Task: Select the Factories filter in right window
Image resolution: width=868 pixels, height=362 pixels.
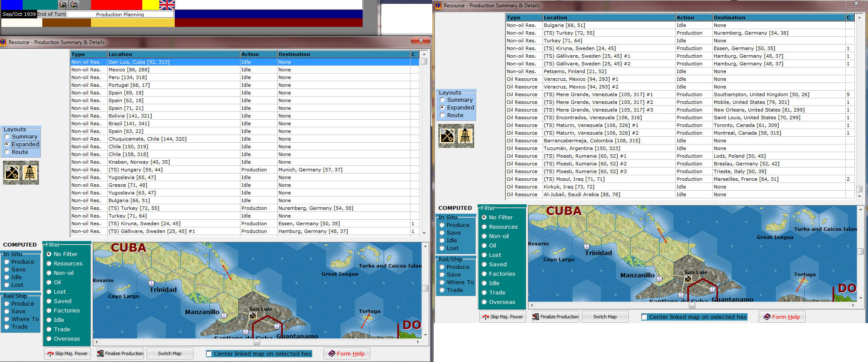Action: click(x=484, y=274)
